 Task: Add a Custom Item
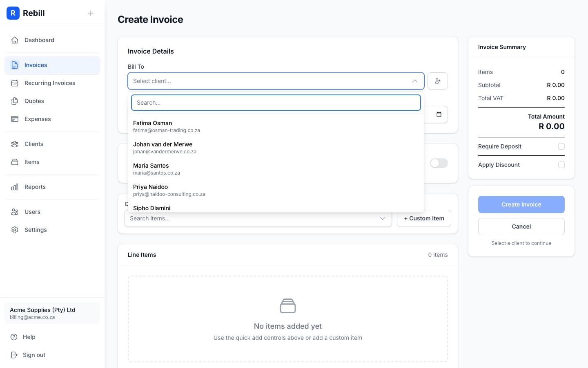click(424, 218)
